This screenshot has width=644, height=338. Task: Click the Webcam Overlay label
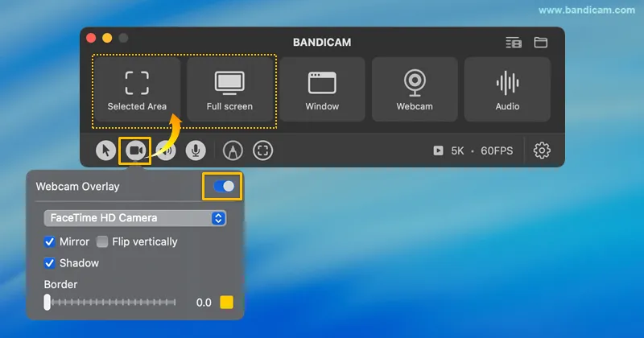click(x=77, y=187)
